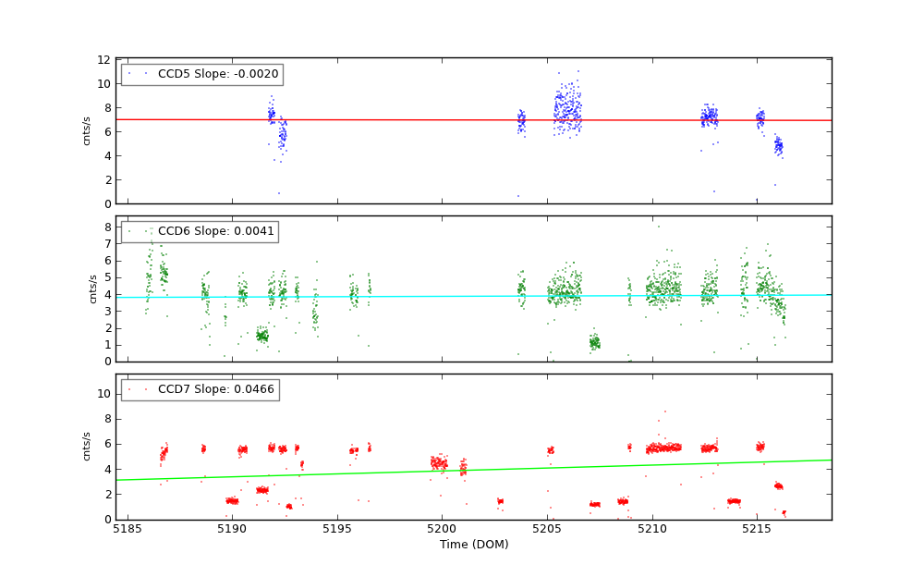This screenshot has height=577, width=924.
Task: Click the blue marker in CCD5 legend
Action: pyautogui.click(x=130, y=74)
